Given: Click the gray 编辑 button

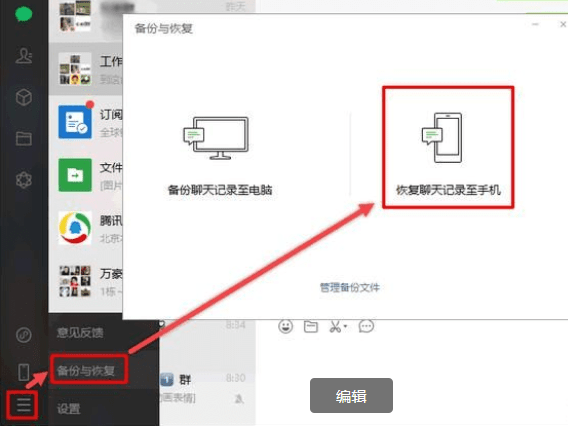Looking at the screenshot, I should [351, 395].
